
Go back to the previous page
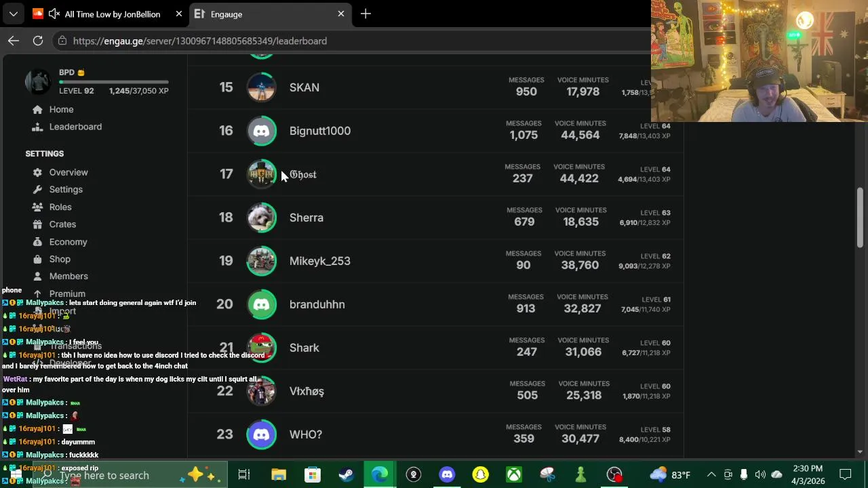click(x=13, y=41)
